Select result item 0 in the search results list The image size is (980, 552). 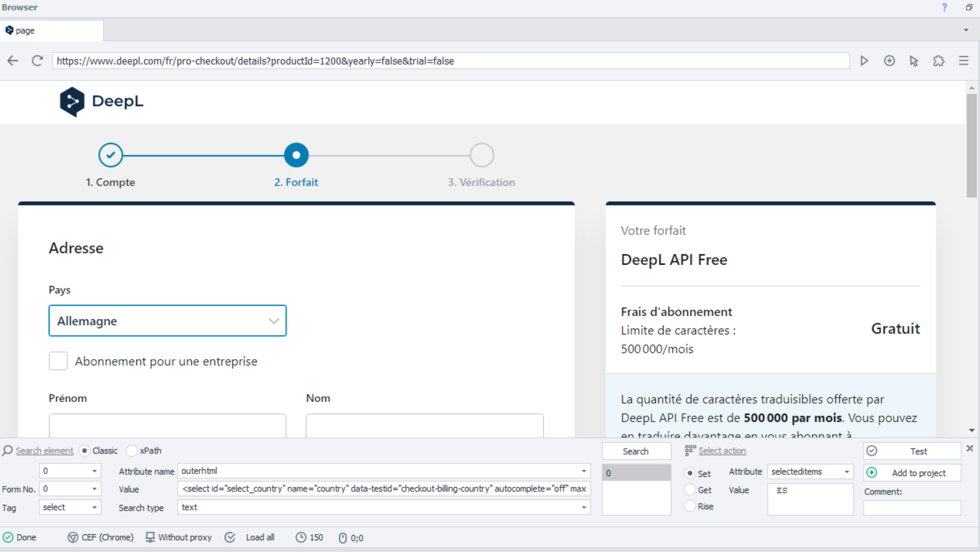pos(636,473)
